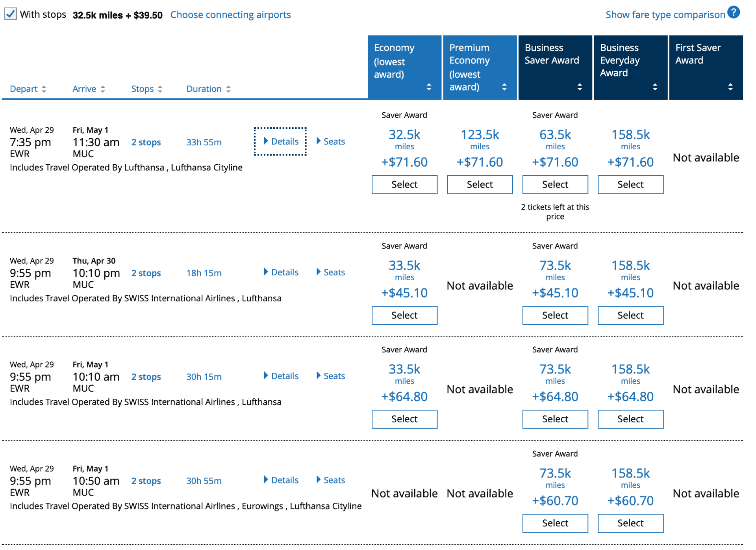Click the 33h 55m duration text
This screenshot has width=756, height=550.
204,142
